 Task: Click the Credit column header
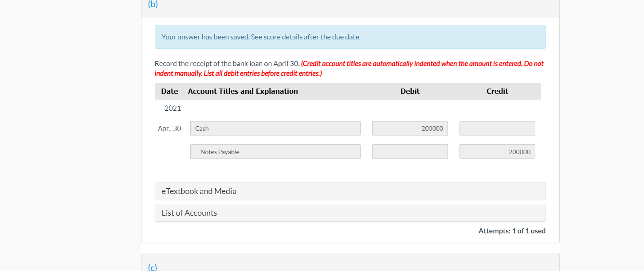tap(497, 91)
